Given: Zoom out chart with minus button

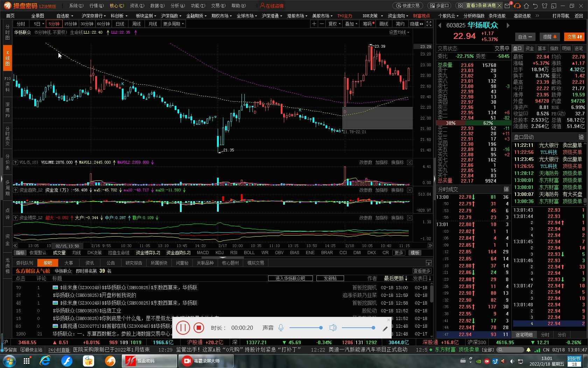Looking at the screenshot, I should pos(322,24).
